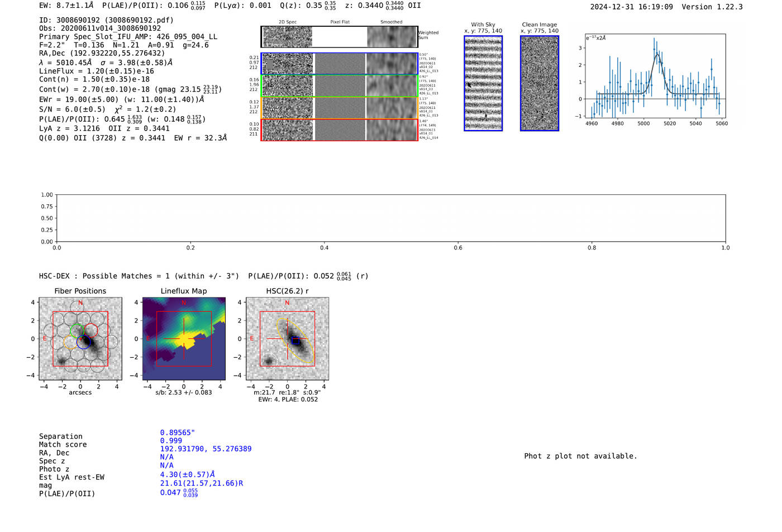This screenshot has height=532, width=782.
Task: Click the yellow ellipse aperture in HSC image
Action: 295,341
